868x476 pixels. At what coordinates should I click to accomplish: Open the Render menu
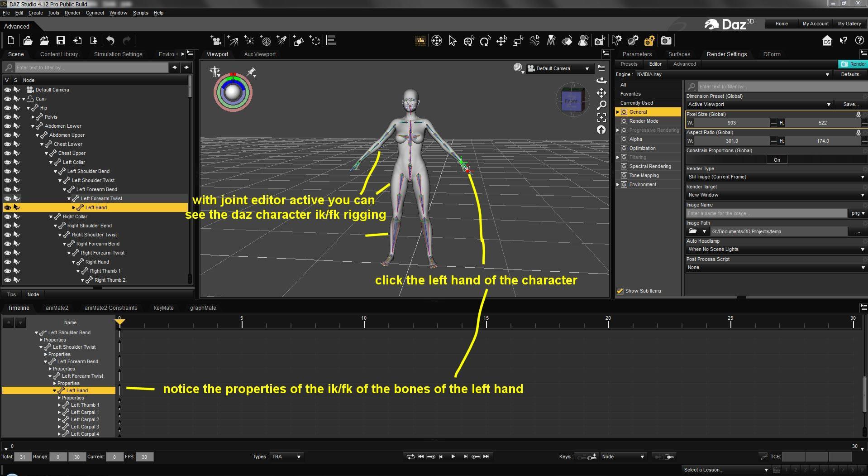[x=72, y=13]
